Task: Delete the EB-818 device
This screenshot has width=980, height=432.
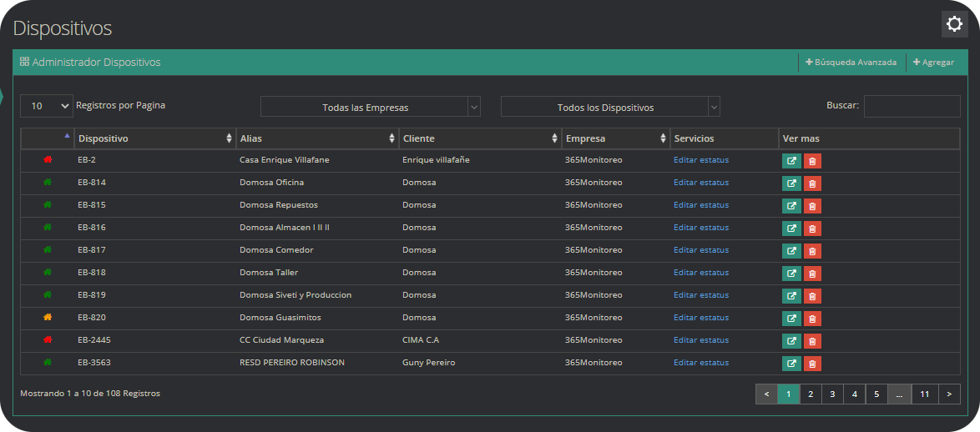Action: (812, 274)
